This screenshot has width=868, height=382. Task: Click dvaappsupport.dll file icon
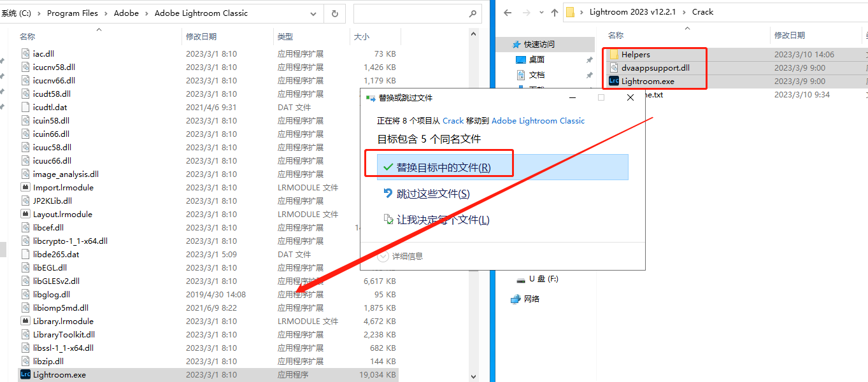(614, 67)
